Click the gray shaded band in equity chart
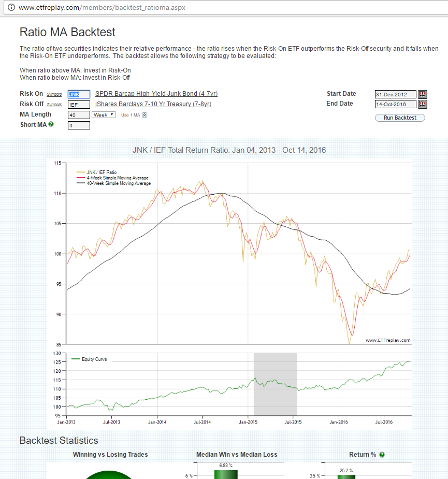 [x=276, y=384]
